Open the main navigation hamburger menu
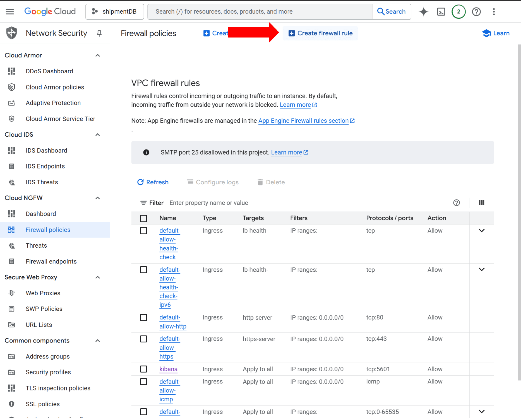The width and height of the screenshot is (523, 420). click(x=10, y=11)
